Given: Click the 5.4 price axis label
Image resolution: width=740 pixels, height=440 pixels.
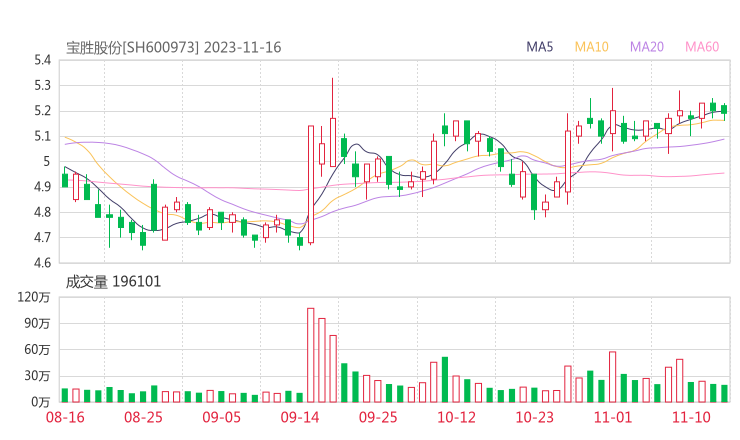Looking at the screenshot, I should [42, 60].
